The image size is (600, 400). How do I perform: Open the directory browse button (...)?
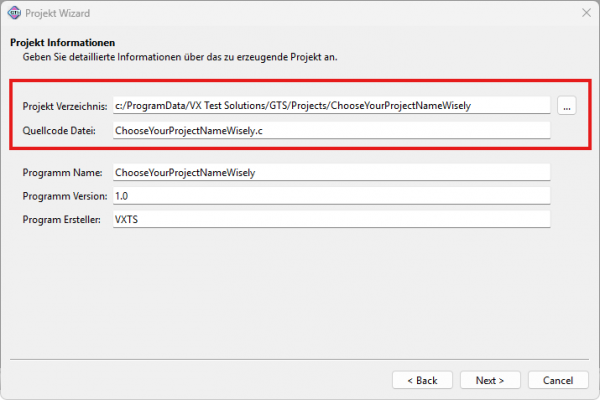pyautogui.click(x=566, y=105)
